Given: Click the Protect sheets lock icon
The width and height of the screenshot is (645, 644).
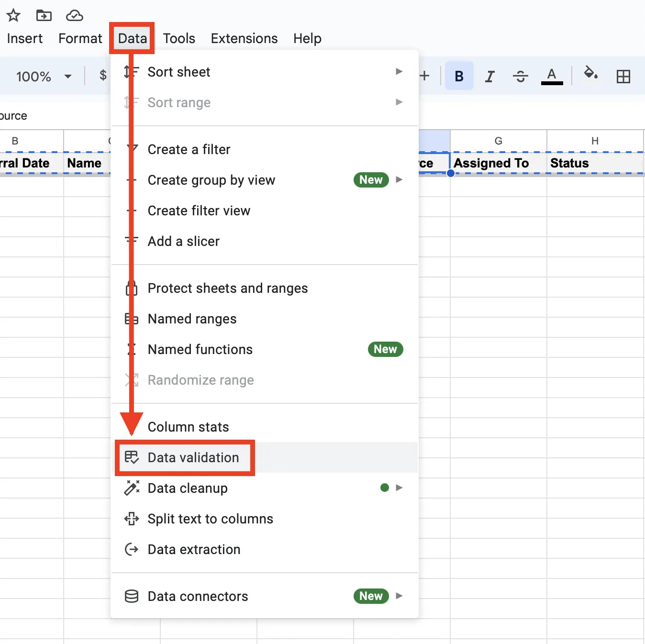Looking at the screenshot, I should (x=132, y=288).
